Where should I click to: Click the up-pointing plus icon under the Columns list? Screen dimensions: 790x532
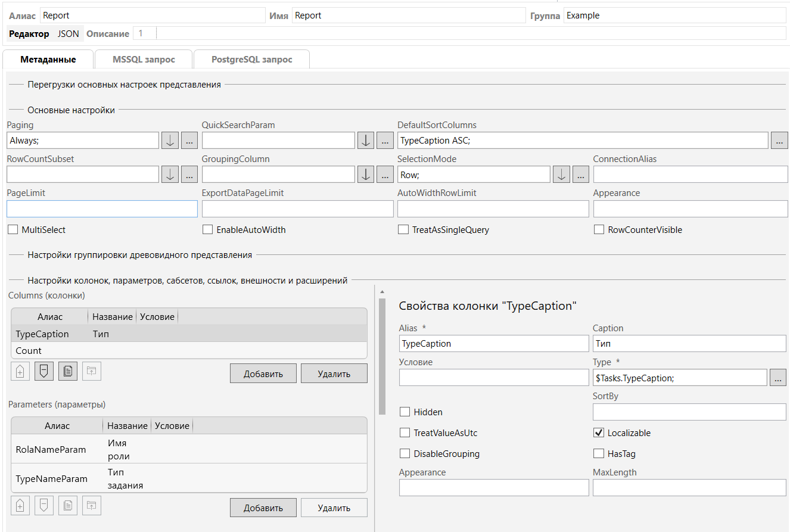(x=20, y=371)
